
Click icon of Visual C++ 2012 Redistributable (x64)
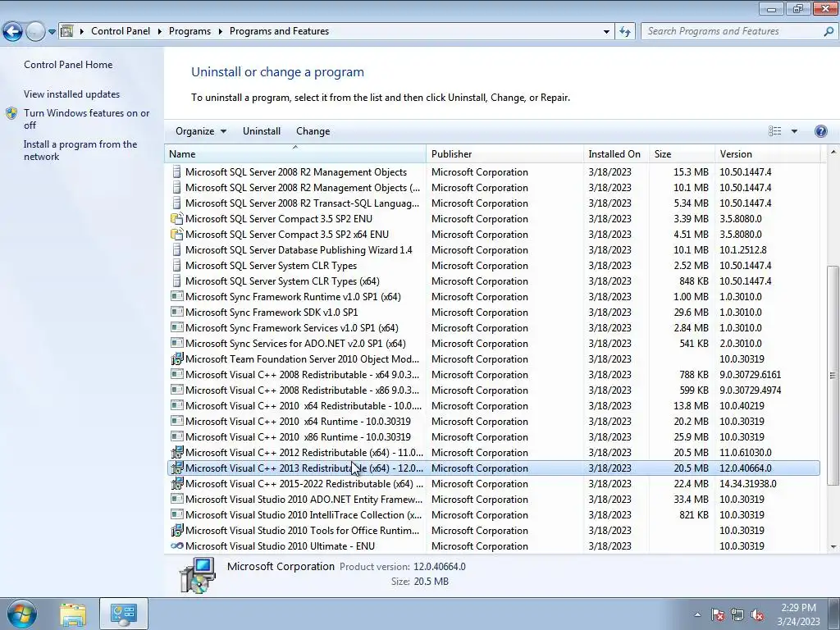point(177,452)
